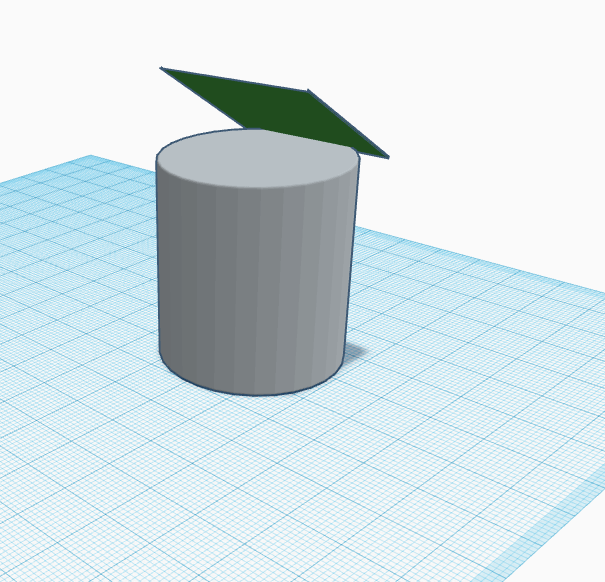Click where green shape overlaps cylinder top
Image resolution: width=605 pixels, height=582 pixels.
pos(300,135)
